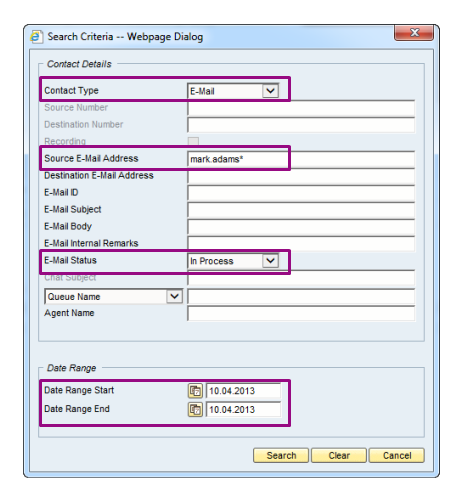Expand the E-Mail Status dropdown

(270, 261)
